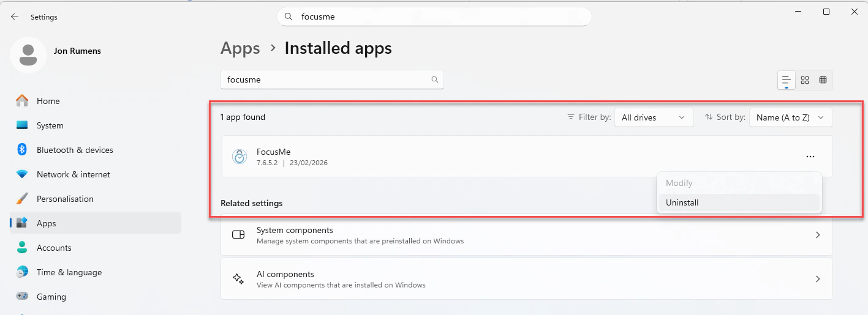Click the back arrow in Settings

point(15,17)
